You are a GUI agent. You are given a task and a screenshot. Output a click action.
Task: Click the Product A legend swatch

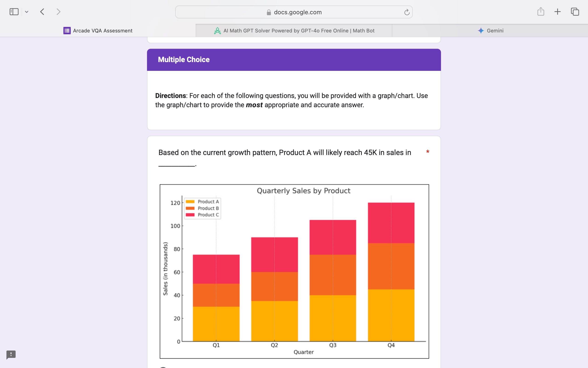pyautogui.click(x=190, y=201)
